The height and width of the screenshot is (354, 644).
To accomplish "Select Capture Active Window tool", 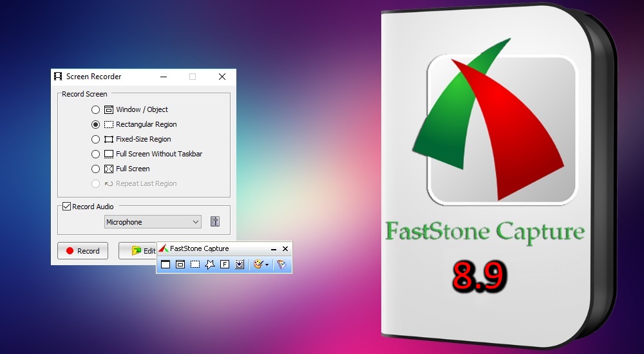I will click(x=166, y=265).
